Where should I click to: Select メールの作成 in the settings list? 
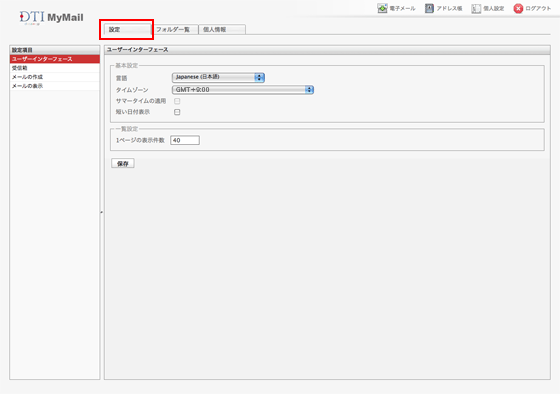tap(55, 77)
